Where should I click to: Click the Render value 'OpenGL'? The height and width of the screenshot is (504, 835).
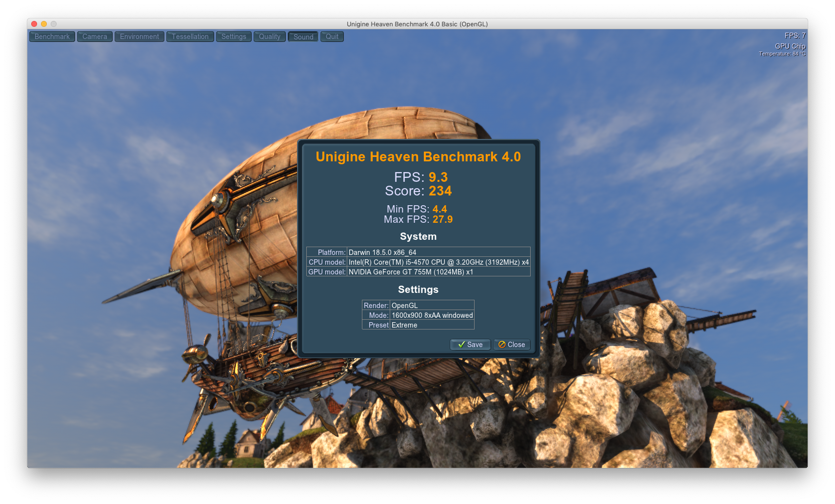(x=405, y=306)
